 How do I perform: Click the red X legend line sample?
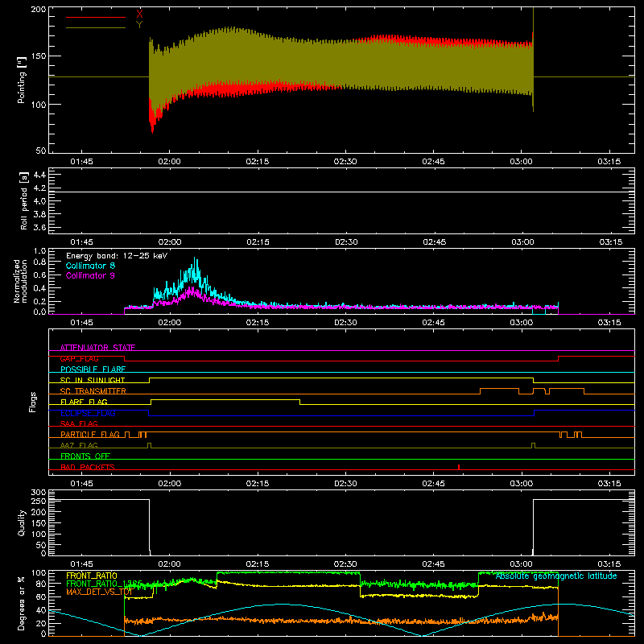coord(96,17)
